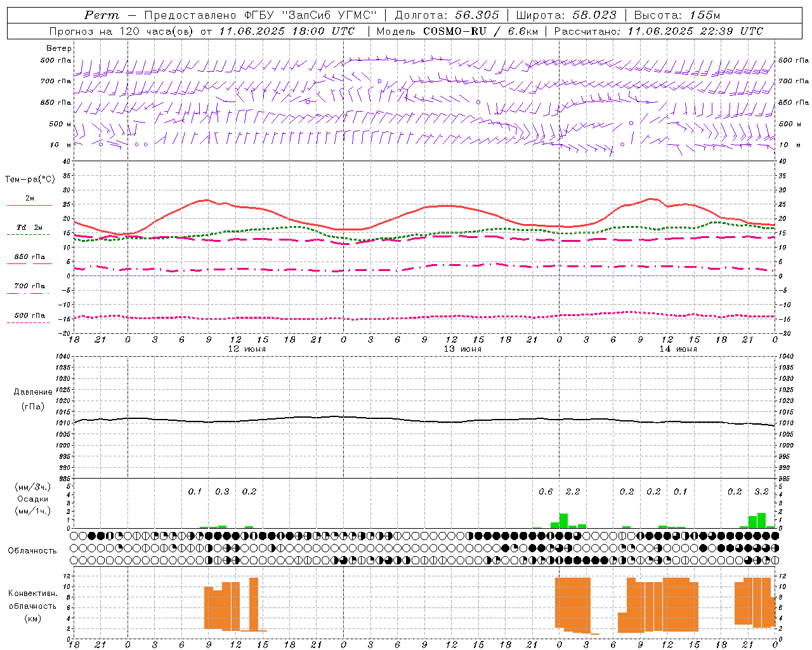This screenshot has height=650, width=812.
Task: Click the Высота: 155м value
Action: click(677, 15)
